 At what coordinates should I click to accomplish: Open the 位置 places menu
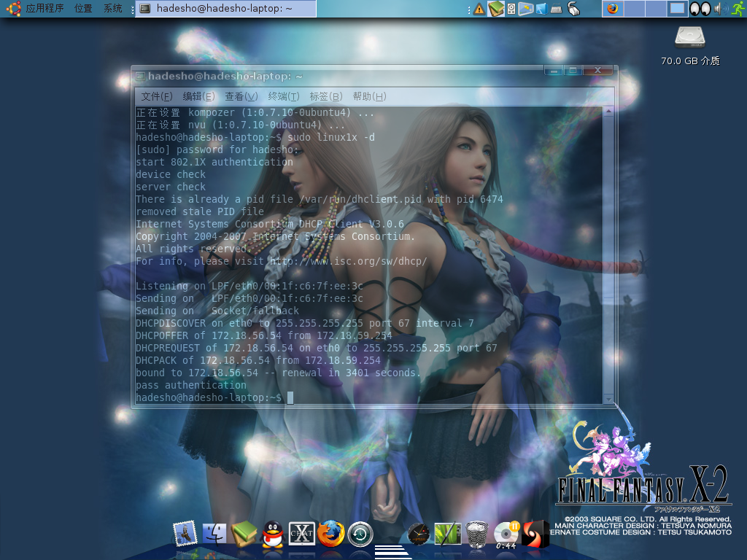[x=83, y=8]
